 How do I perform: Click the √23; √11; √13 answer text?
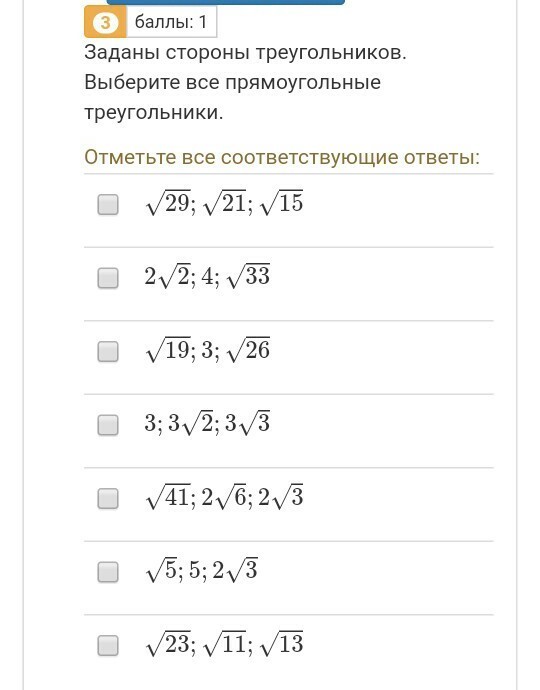pyautogui.click(x=224, y=644)
